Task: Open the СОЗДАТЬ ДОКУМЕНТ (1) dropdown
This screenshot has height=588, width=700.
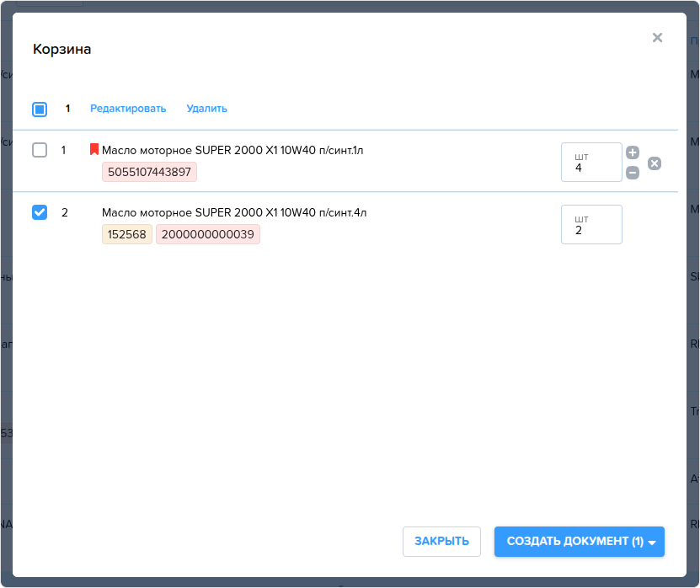Action: [580, 541]
